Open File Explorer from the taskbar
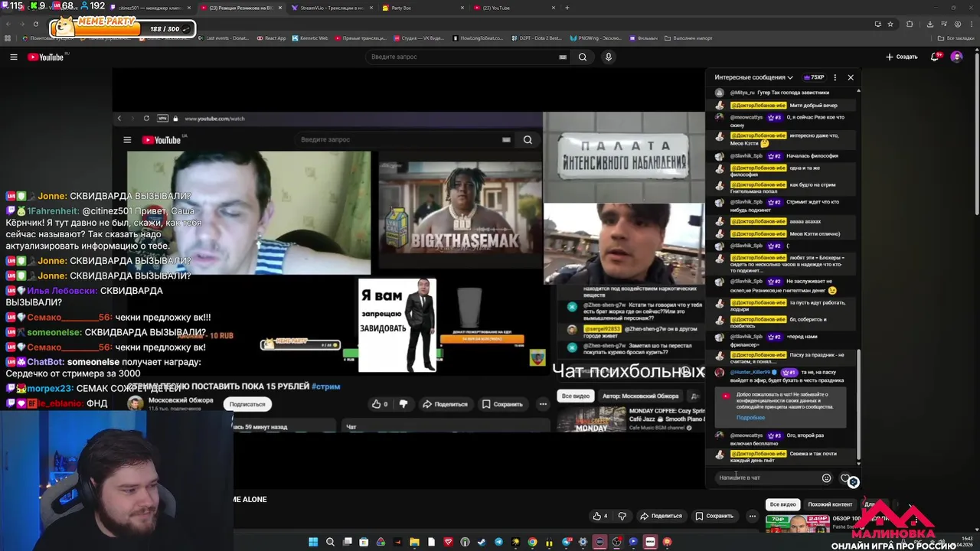Image resolution: width=980 pixels, height=551 pixels. (414, 542)
